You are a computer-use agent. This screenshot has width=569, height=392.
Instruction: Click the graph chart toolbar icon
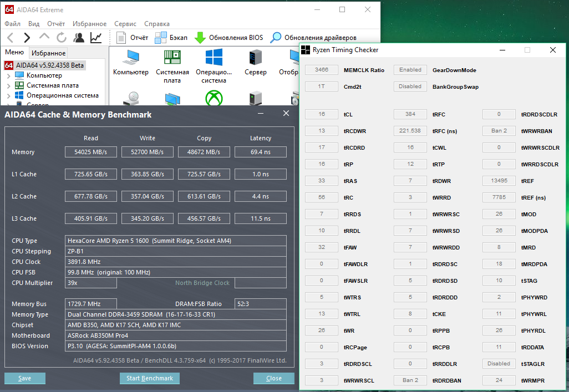(96, 38)
